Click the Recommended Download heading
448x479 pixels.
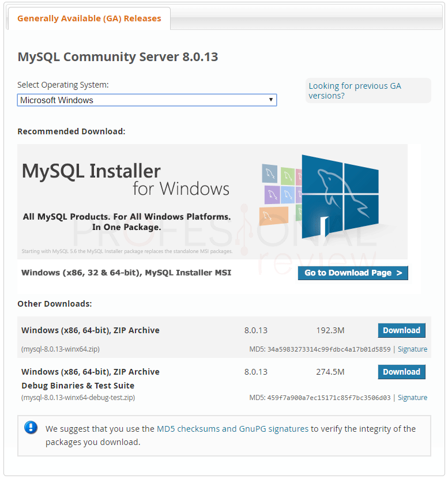71,131
